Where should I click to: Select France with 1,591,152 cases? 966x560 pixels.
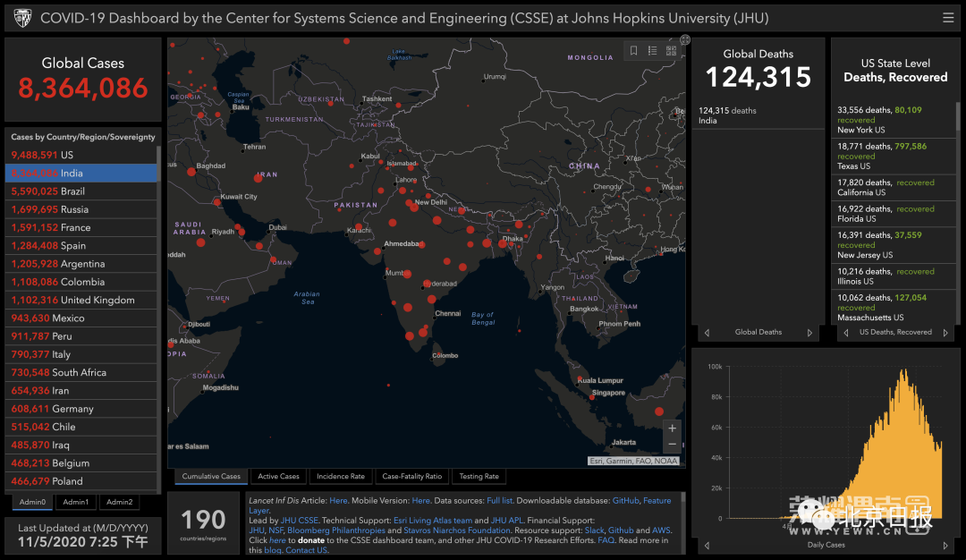80,227
